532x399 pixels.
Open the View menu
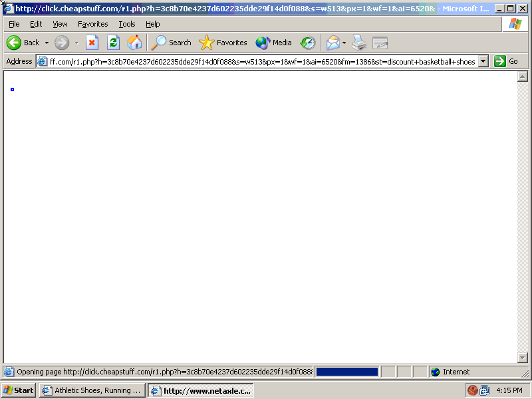tap(60, 24)
